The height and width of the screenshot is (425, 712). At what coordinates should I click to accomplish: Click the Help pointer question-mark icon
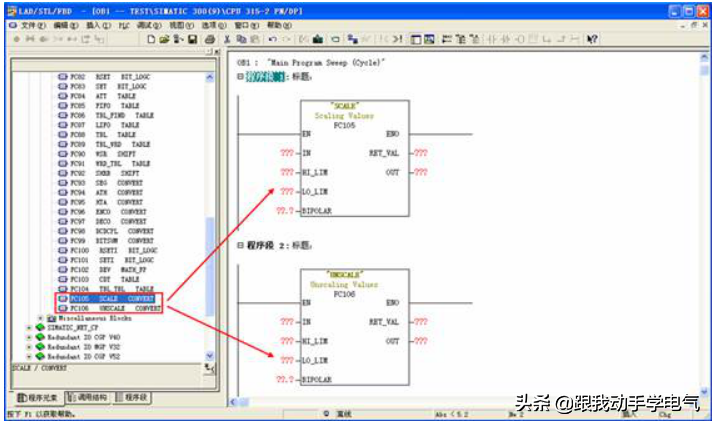592,40
